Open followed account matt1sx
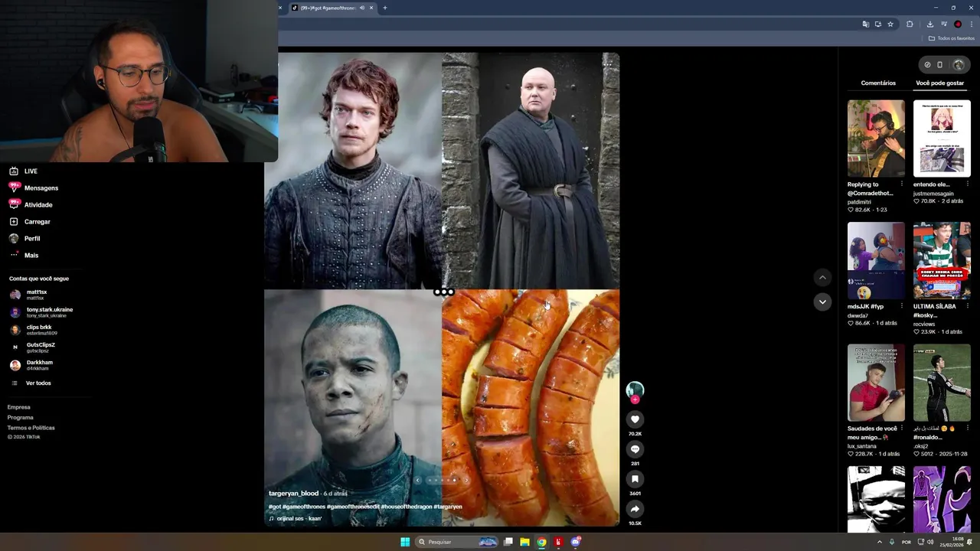This screenshot has width=980, height=551. pyautogui.click(x=28, y=295)
